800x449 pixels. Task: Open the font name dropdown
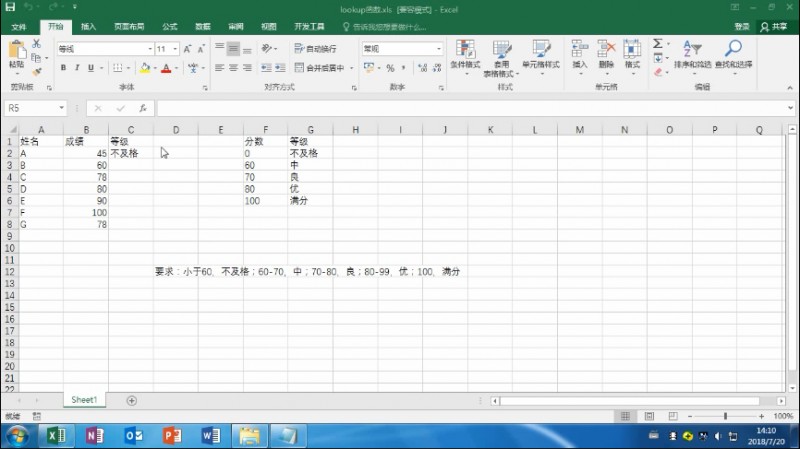click(150, 49)
